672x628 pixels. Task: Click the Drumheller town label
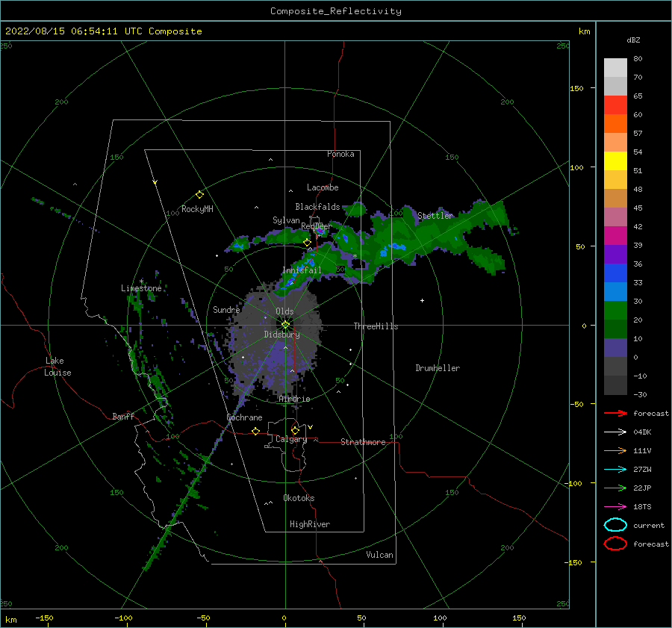(x=438, y=368)
